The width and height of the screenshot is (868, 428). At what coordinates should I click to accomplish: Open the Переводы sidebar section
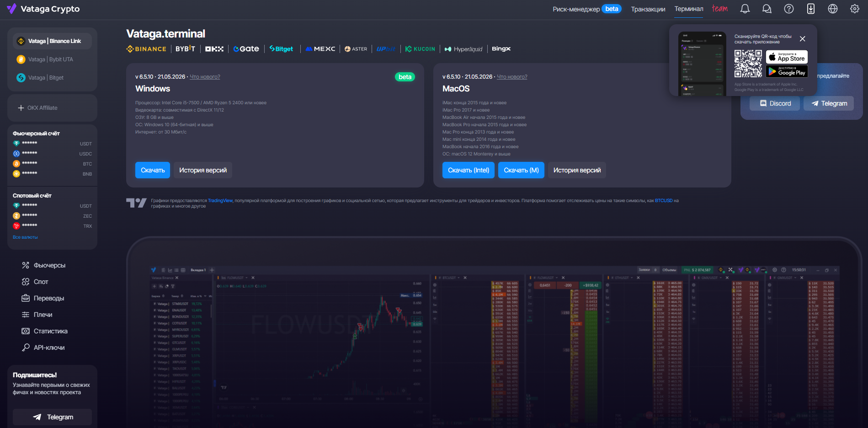tap(43, 298)
